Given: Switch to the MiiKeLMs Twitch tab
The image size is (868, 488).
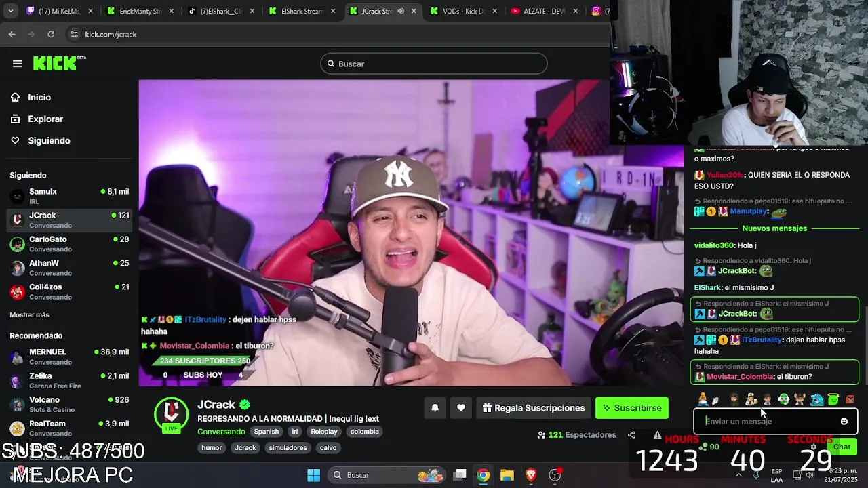Looking at the screenshot, I should [58, 11].
